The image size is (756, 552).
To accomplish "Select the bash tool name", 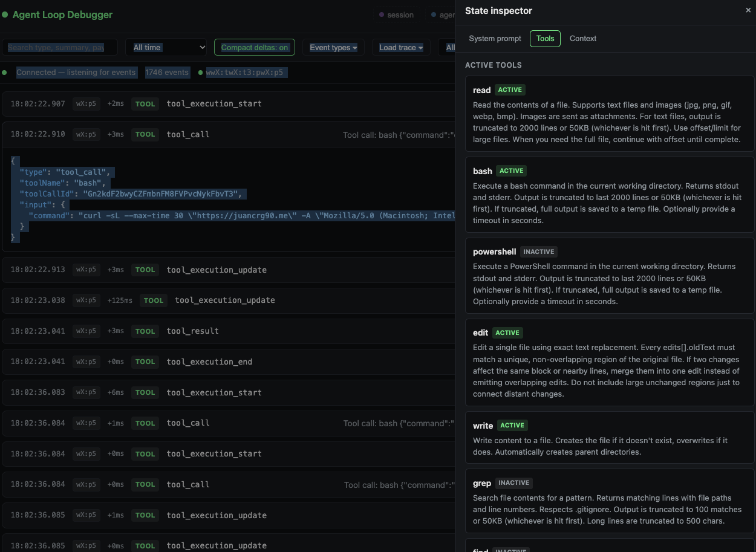I will pos(483,171).
